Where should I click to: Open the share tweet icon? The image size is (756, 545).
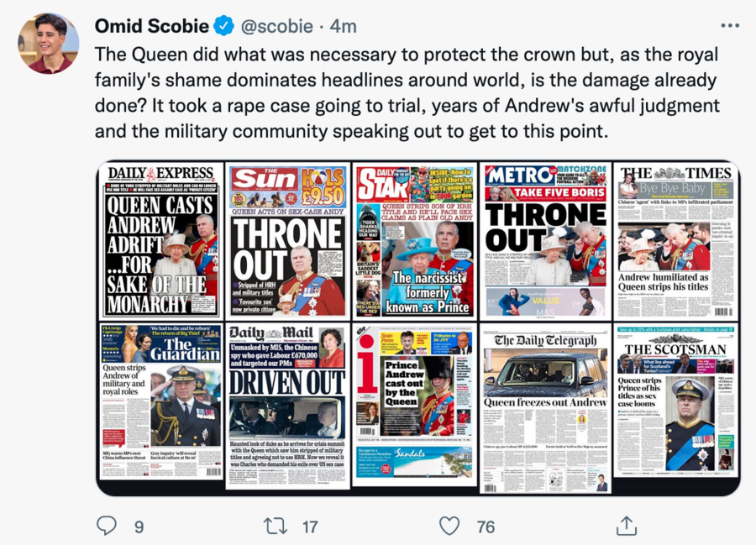coord(627,525)
